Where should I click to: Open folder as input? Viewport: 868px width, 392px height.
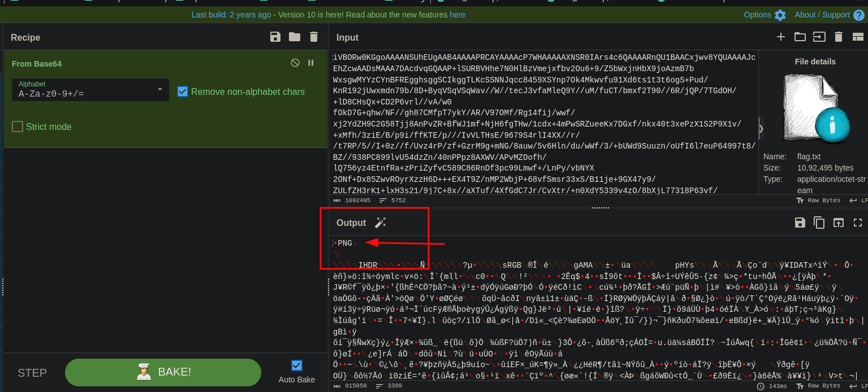[800, 37]
